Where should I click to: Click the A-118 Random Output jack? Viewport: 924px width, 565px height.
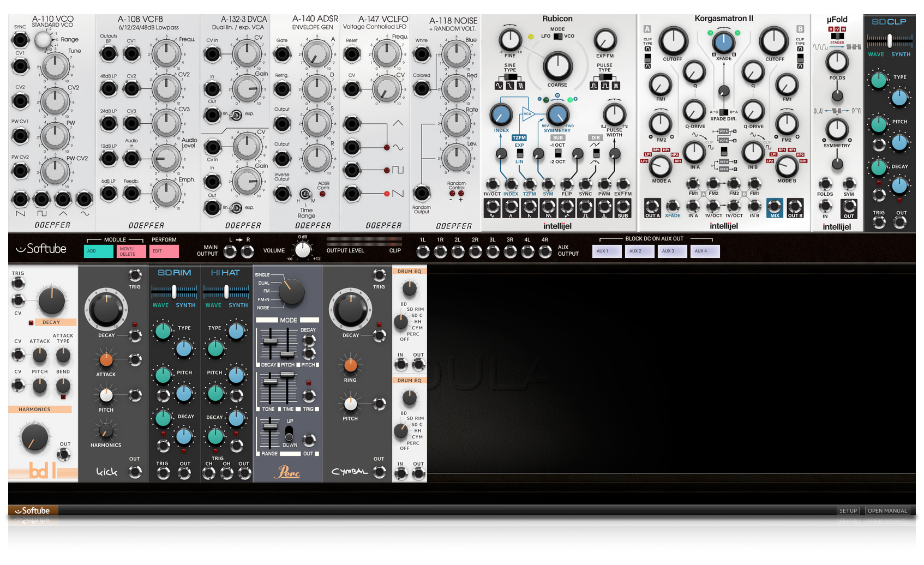tap(422, 193)
